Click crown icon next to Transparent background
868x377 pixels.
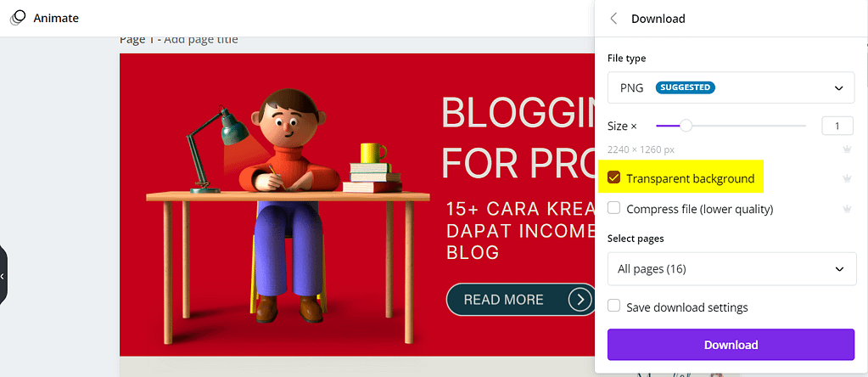tap(847, 178)
